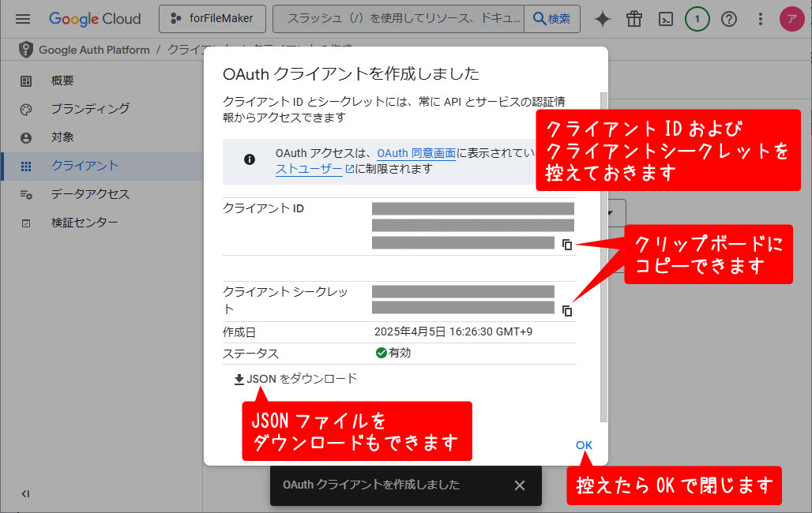Click the データアクセス list-settings icon

point(26,195)
